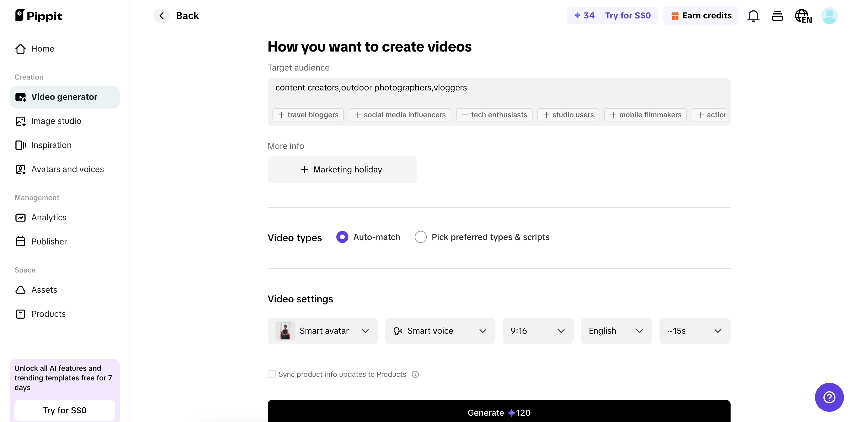Open help question mark button
The image size is (868, 422).
829,397
